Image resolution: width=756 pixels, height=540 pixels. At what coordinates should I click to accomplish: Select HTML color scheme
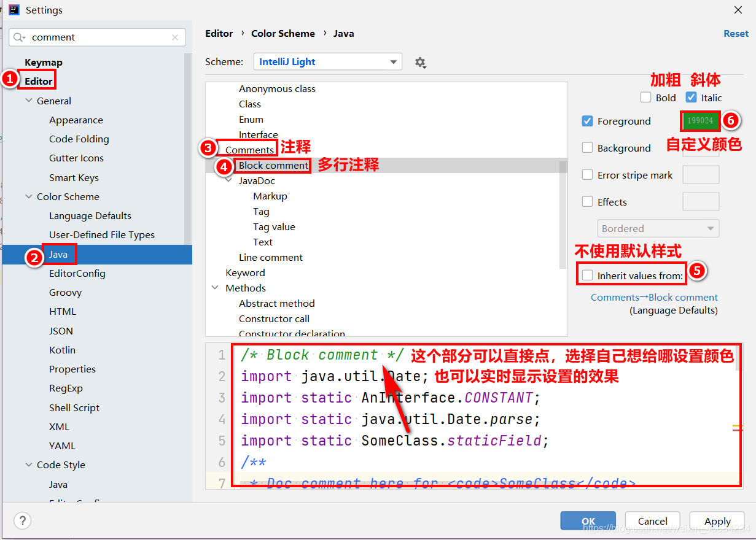coord(63,311)
